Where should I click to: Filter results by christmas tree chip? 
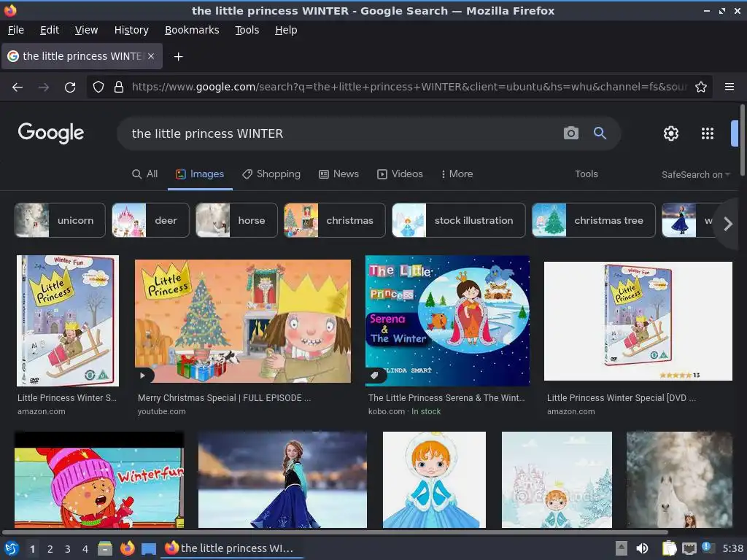pyautogui.click(x=594, y=220)
